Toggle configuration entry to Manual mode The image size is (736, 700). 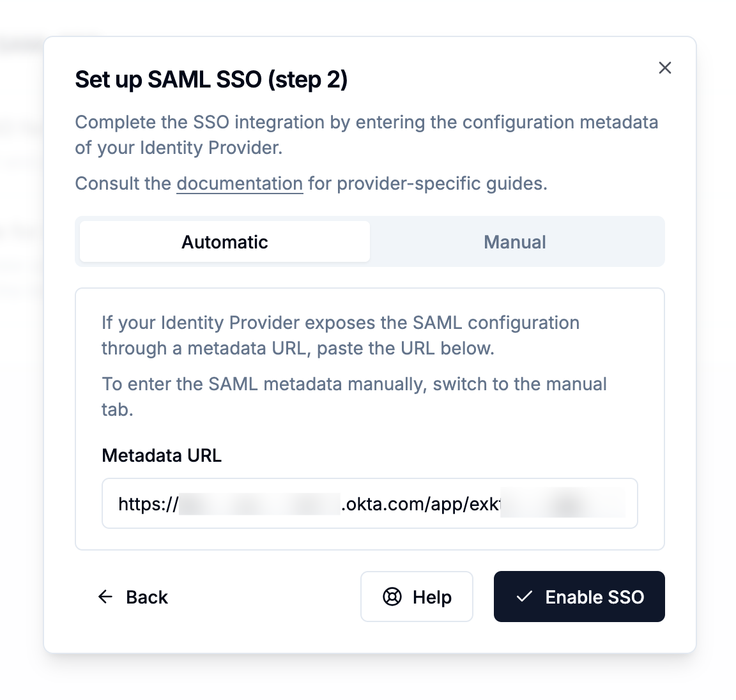(x=515, y=241)
